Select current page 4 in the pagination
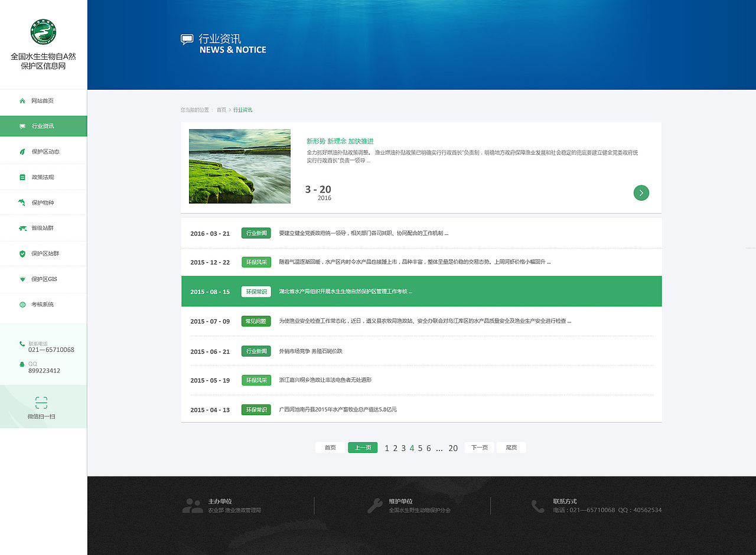The width and height of the screenshot is (756, 555). pos(412,448)
